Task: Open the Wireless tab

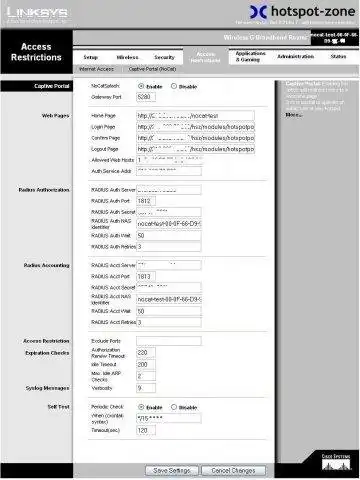Action: 127,57
